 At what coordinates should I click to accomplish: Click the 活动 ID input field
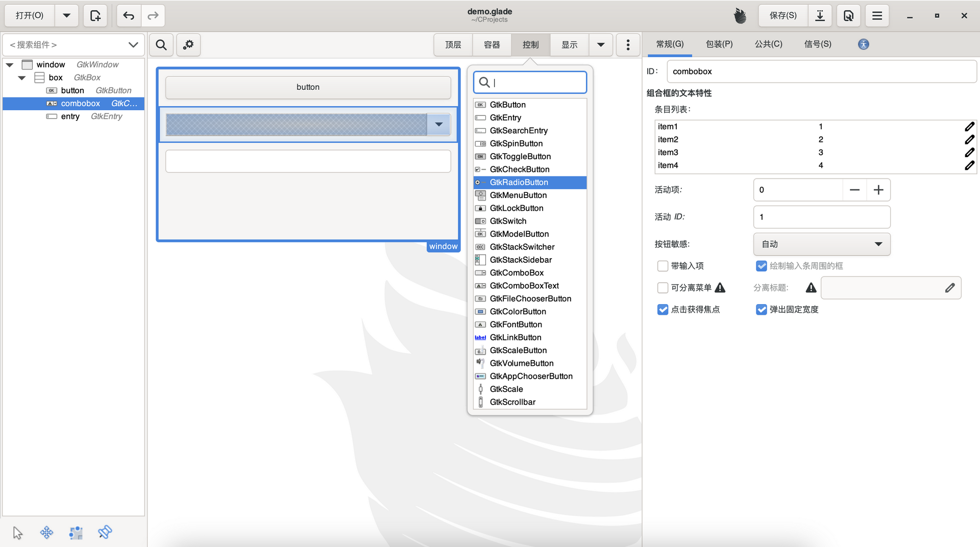tap(822, 217)
